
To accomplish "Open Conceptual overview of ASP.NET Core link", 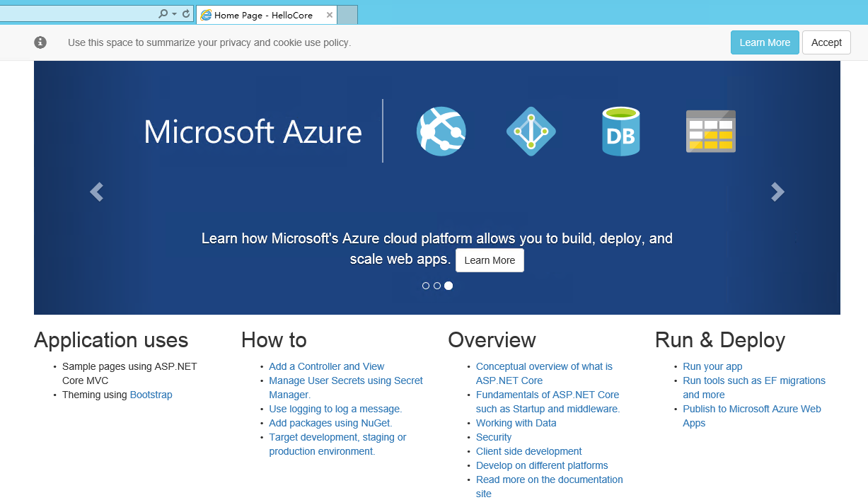I will click(x=544, y=373).
